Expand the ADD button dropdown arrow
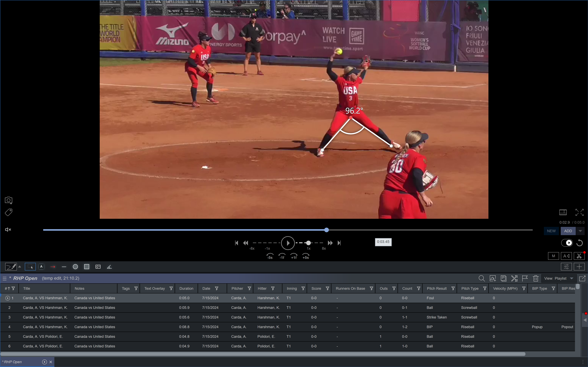 580,231
